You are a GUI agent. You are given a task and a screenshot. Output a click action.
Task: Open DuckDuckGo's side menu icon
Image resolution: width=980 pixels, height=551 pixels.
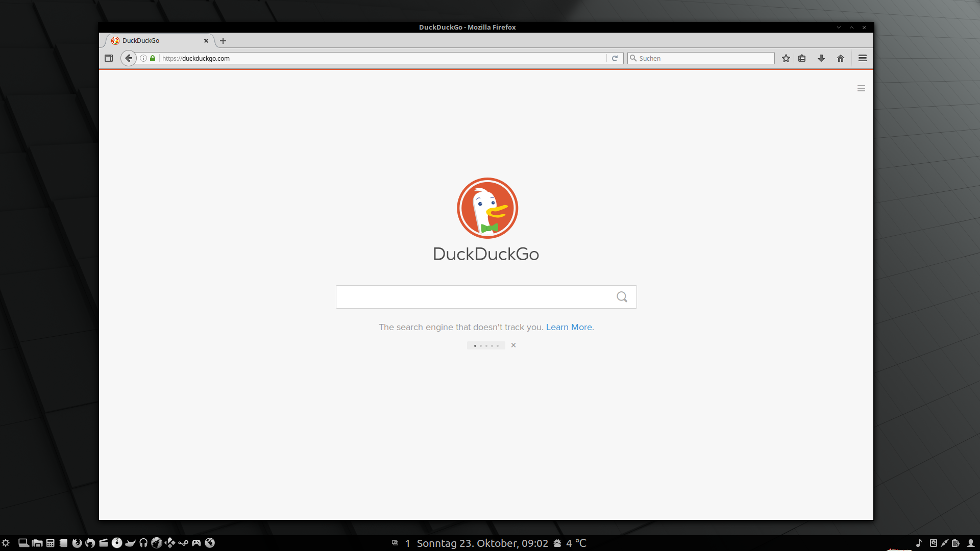pyautogui.click(x=861, y=88)
